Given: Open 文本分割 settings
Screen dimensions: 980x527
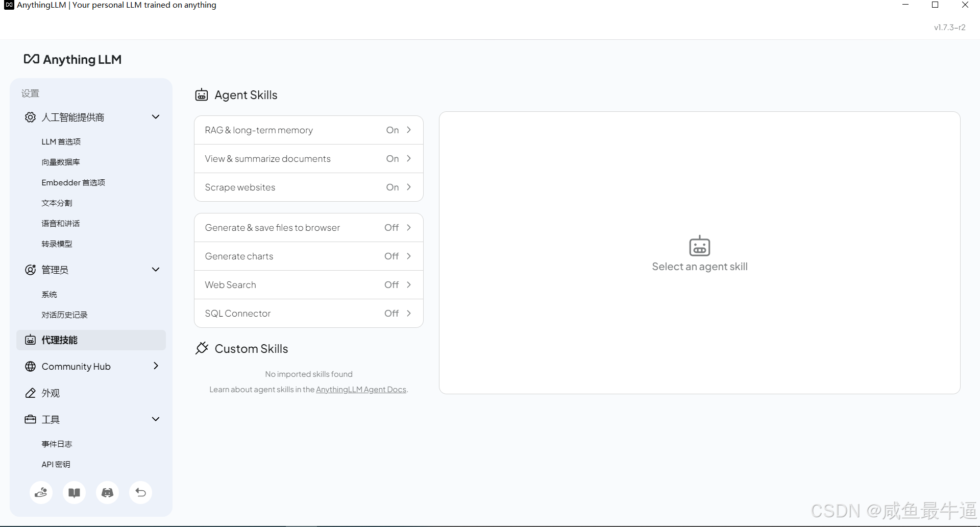Looking at the screenshot, I should (57, 203).
